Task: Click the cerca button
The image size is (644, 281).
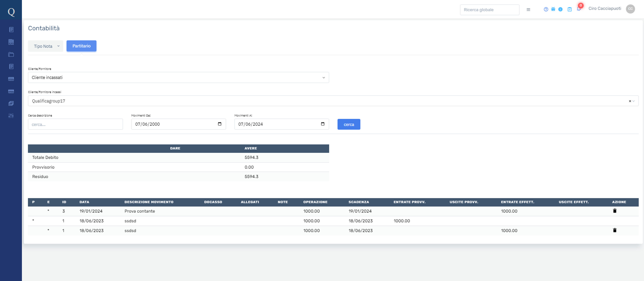Action: (349, 124)
